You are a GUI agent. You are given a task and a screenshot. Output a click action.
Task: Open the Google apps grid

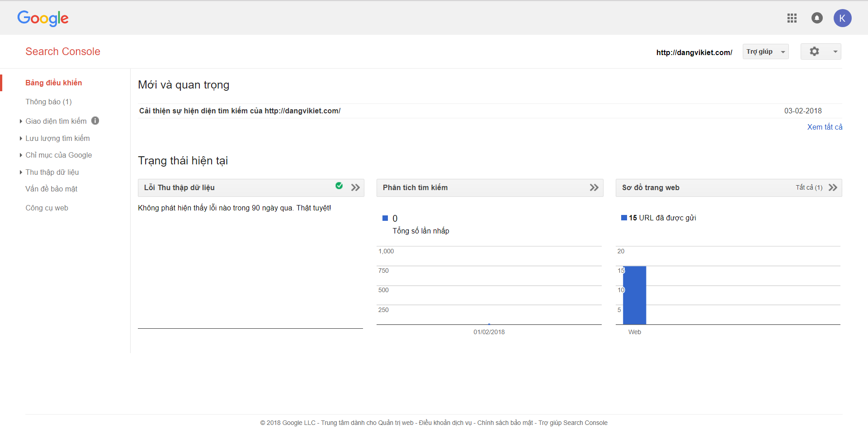pos(792,18)
